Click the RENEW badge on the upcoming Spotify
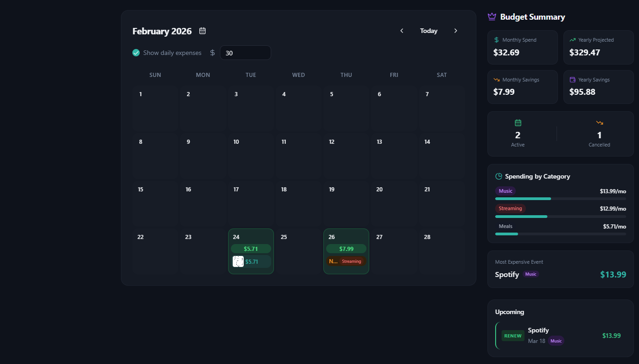The image size is (639, 364). (x=513, y=336)
